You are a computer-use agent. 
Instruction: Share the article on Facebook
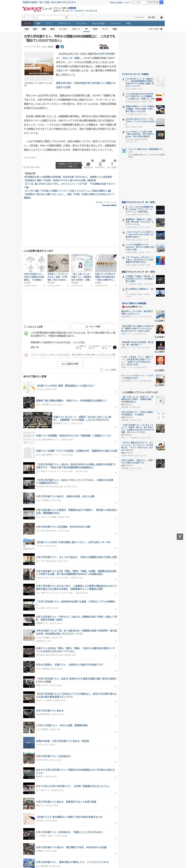click(62, 47)
